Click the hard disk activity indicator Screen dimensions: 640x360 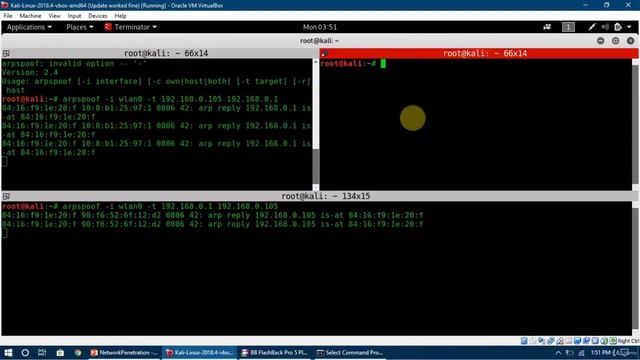click(524, 340)
